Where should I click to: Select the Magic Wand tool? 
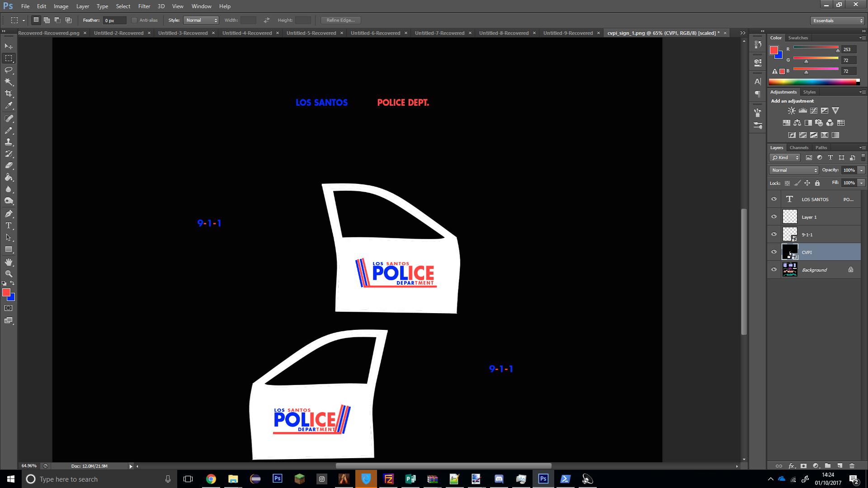click(x=9, y=82)
